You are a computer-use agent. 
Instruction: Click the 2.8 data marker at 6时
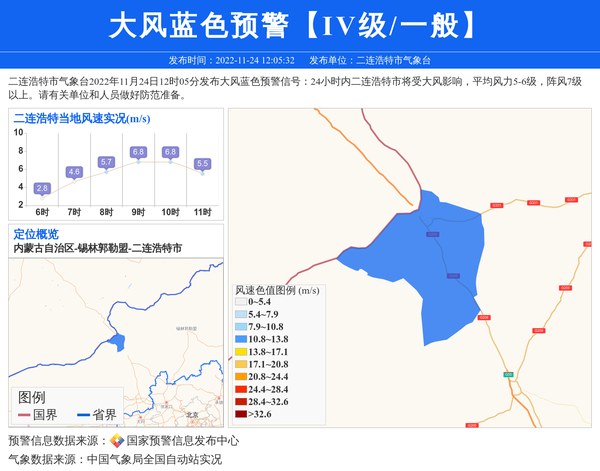tap(42, 188)
